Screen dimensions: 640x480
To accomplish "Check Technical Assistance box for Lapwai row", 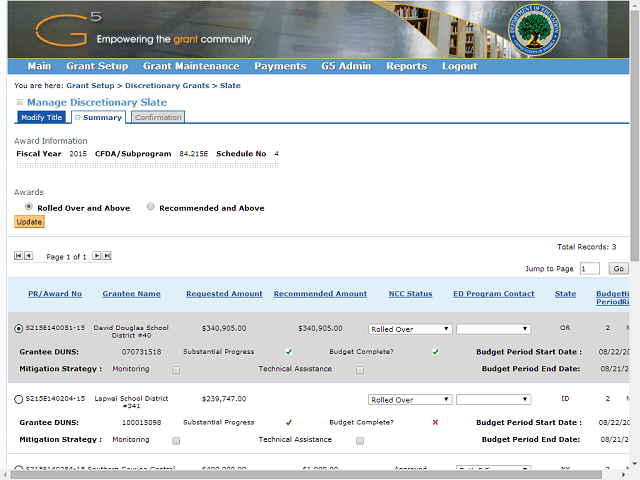I will (x=360, y=441).
